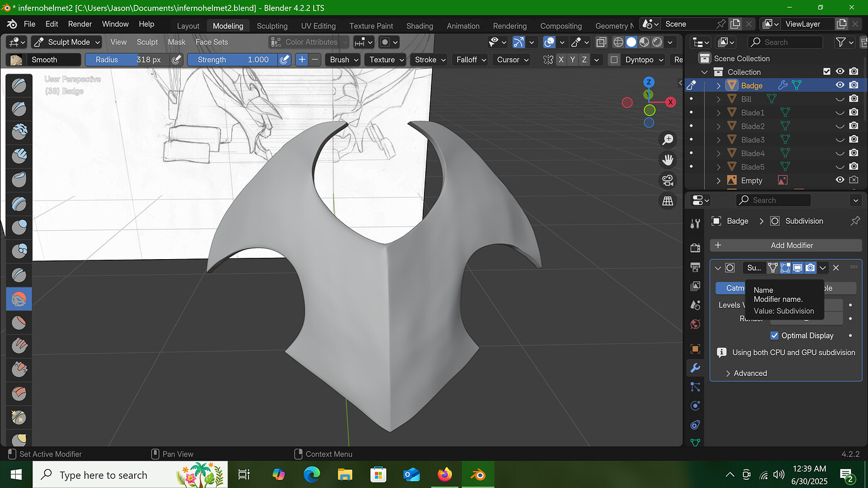Open the Render menu
This screenshot has height=488, width=868.
[80, 24]
